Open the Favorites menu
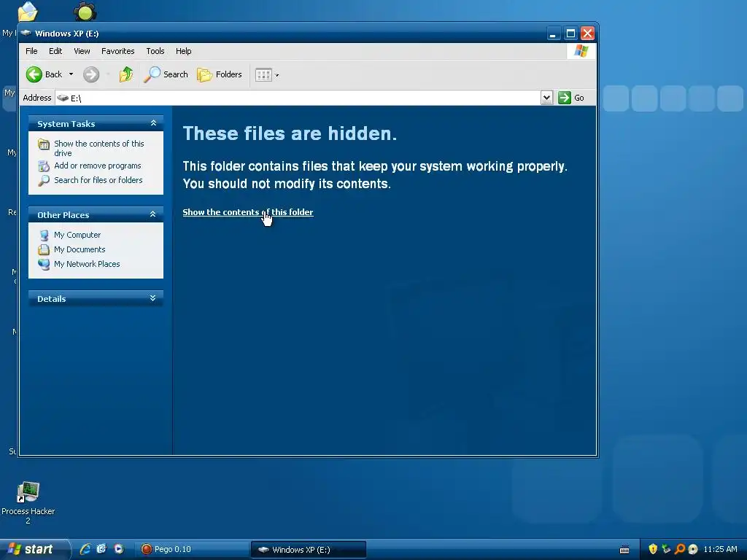The height and width of the screenshot is (560, 747). (x=117, y=51)
